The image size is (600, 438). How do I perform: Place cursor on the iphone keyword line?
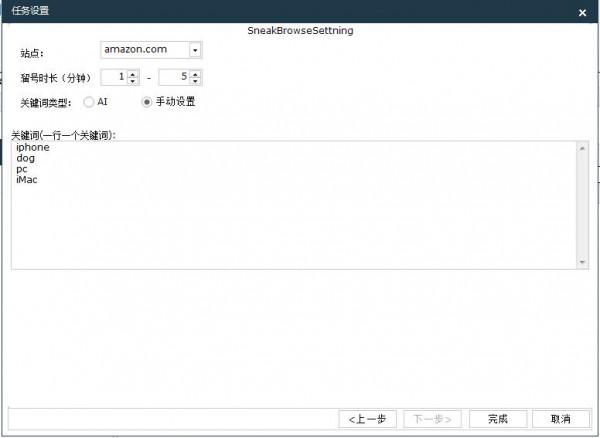pos(33,148)
